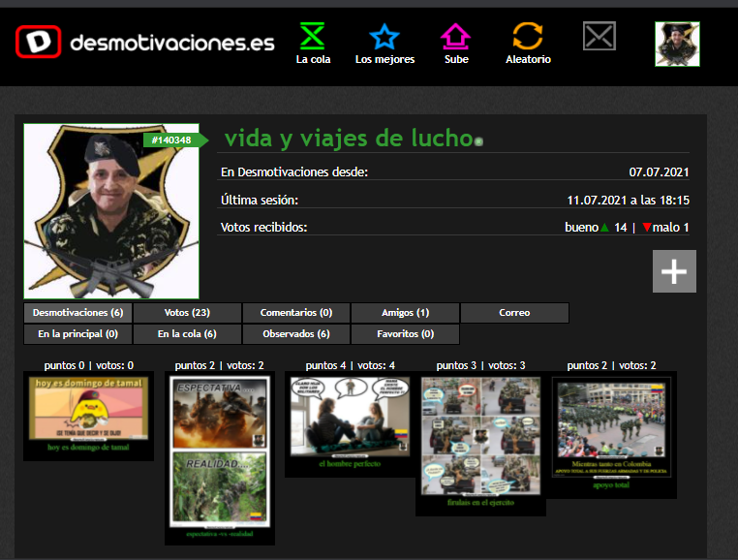The height and width of the screenshot is (560, 738).
Task: Open 'hoy es domingo de tamal' thumbnail
Action: pyautogui.click(x=88, y=410)
